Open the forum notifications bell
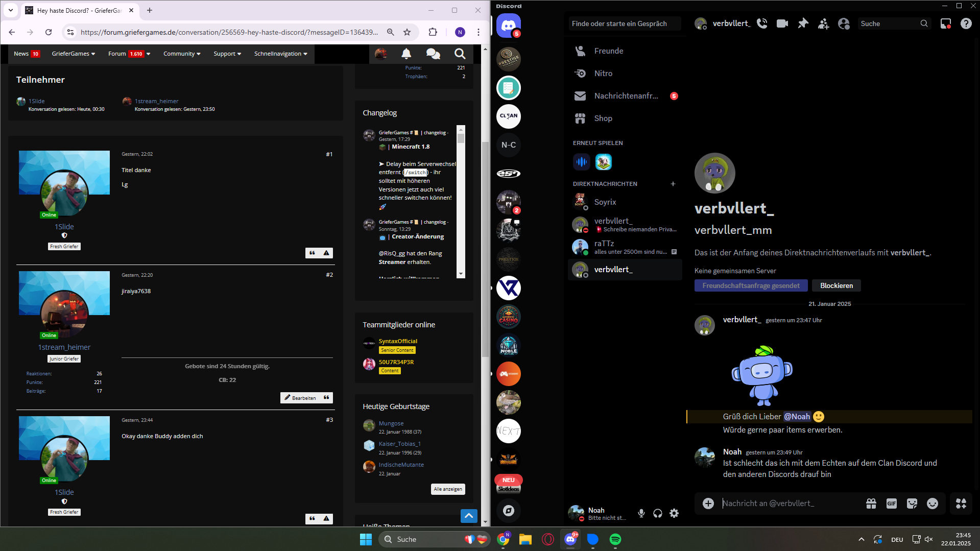 click(x=407, y=54)
